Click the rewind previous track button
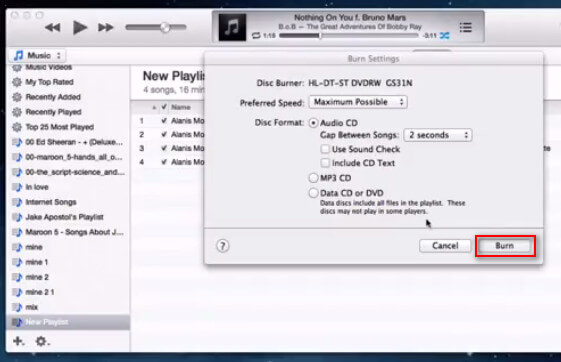 pos(53,28)
